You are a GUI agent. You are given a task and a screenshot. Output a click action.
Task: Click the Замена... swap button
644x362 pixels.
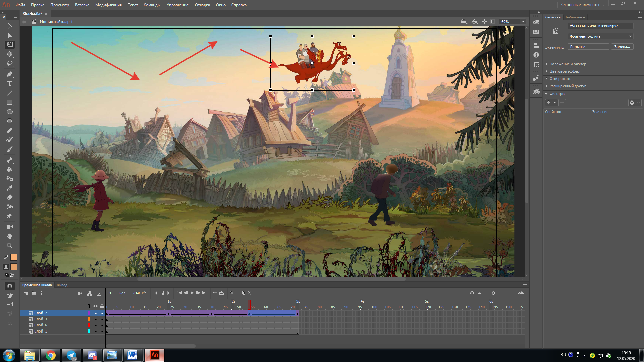[622, 47]
